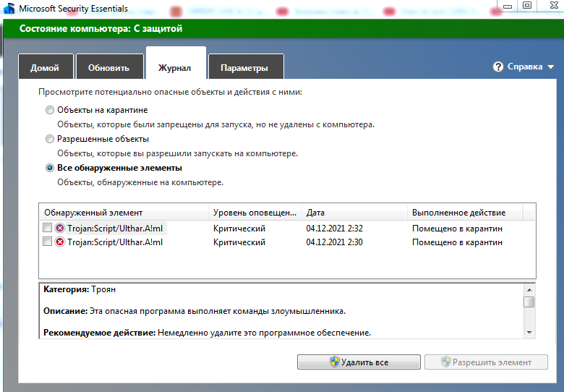Click the Состояние компьютера: С защитой banner
564x392 pixels.
pos(283,28)
